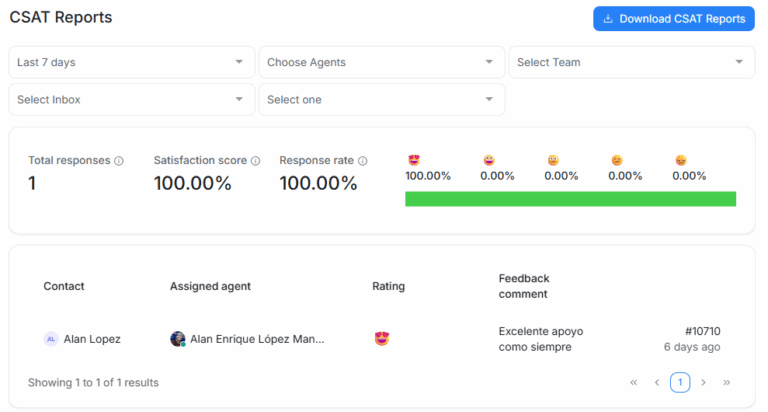Image resolution: width=768 pixels, height=412 pixels.
Task: Click the heart-eyes rating emoji in Alan Lopez row
Action: click(x=381, y=339)
